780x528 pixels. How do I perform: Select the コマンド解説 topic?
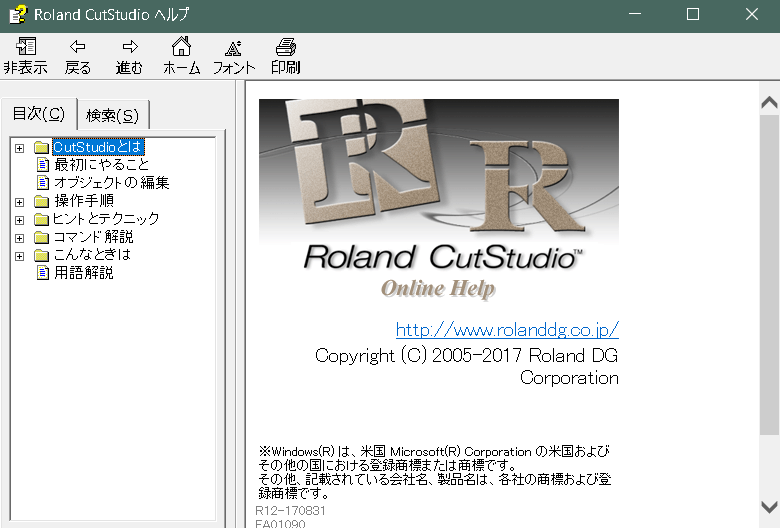[93, 236]
